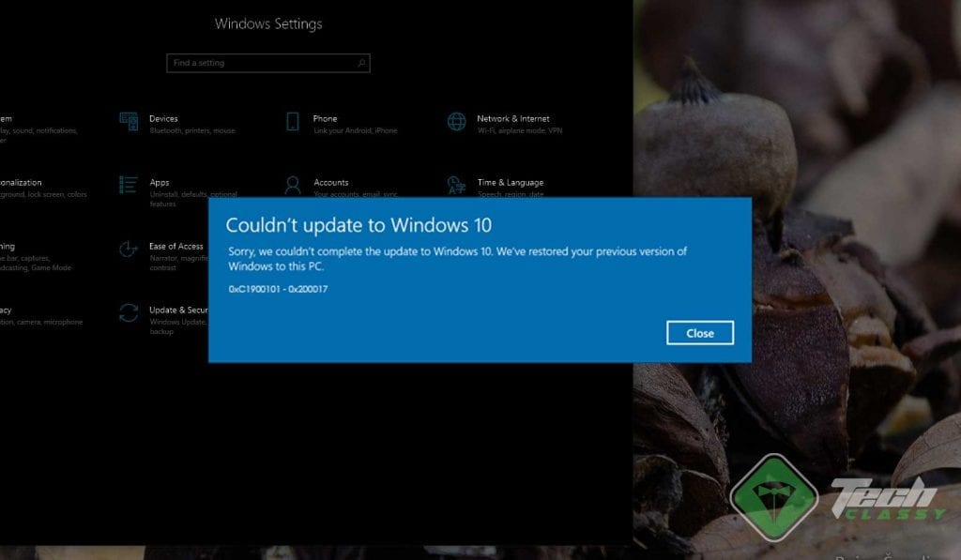Image resolution: width=961 pixels, height=560 pixels.
Task: Click the Phone settings icon
Action: tap(291, 121)
